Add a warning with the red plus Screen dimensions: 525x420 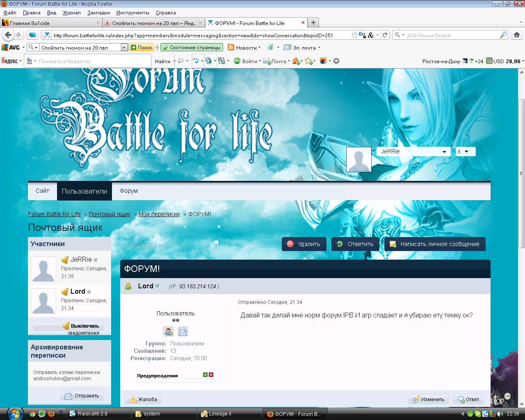[x=211, y=374]
